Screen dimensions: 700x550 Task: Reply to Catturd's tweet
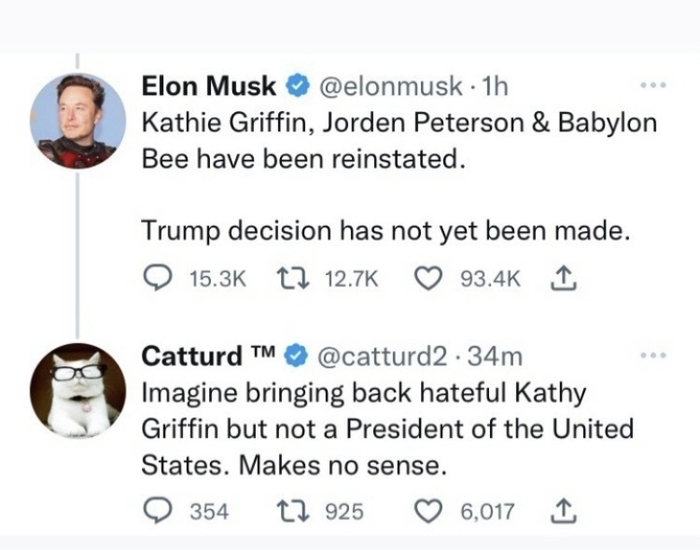coord(157,511)
